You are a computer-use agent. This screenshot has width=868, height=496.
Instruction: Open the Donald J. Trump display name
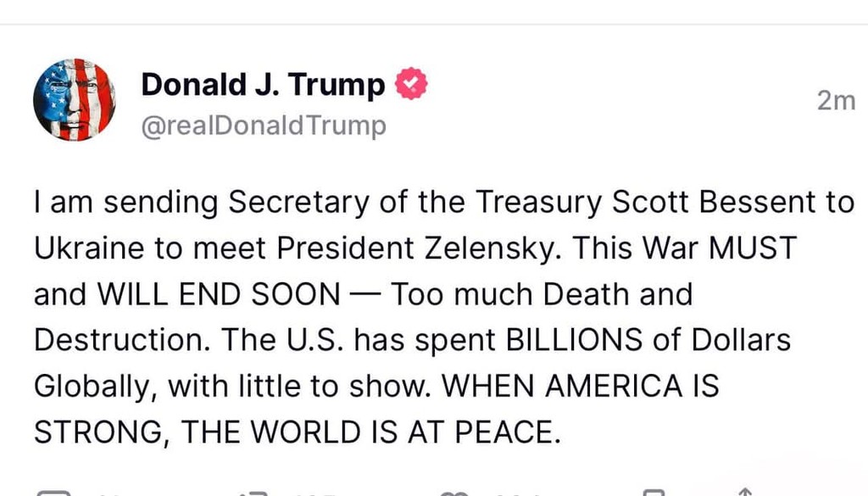(x=263, y=85)
